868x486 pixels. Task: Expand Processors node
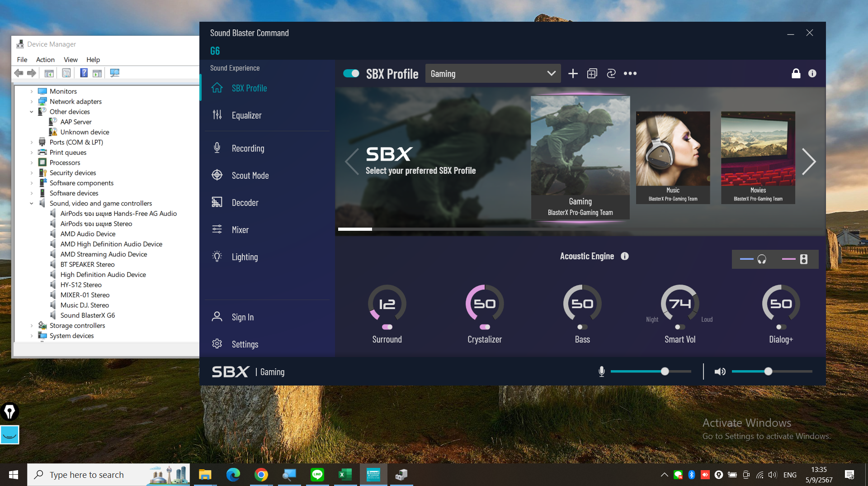coord(32,163)
